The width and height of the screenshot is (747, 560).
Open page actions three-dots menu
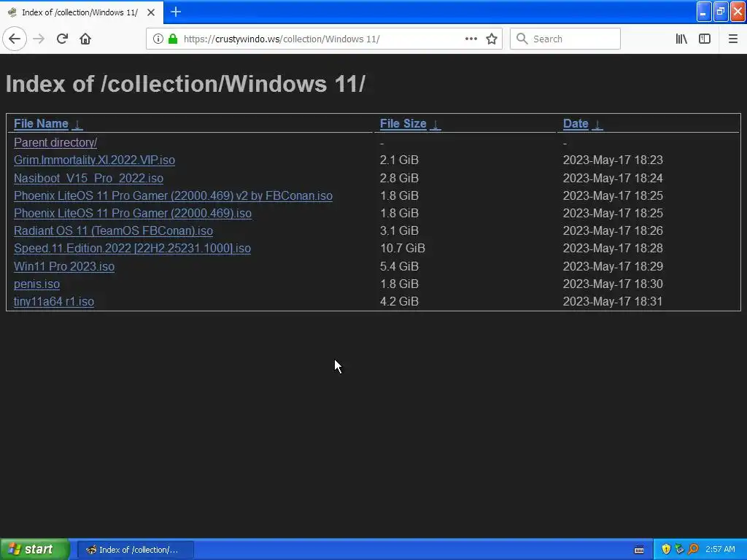point(471,39)
